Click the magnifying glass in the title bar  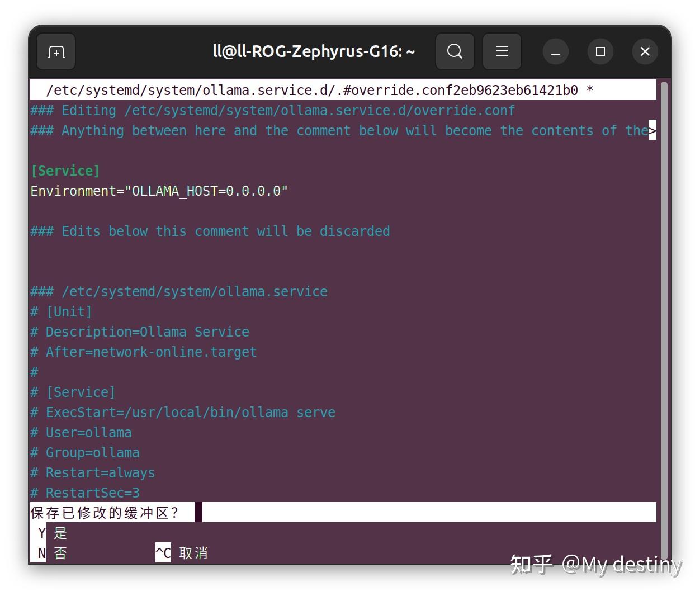point(455,51)
